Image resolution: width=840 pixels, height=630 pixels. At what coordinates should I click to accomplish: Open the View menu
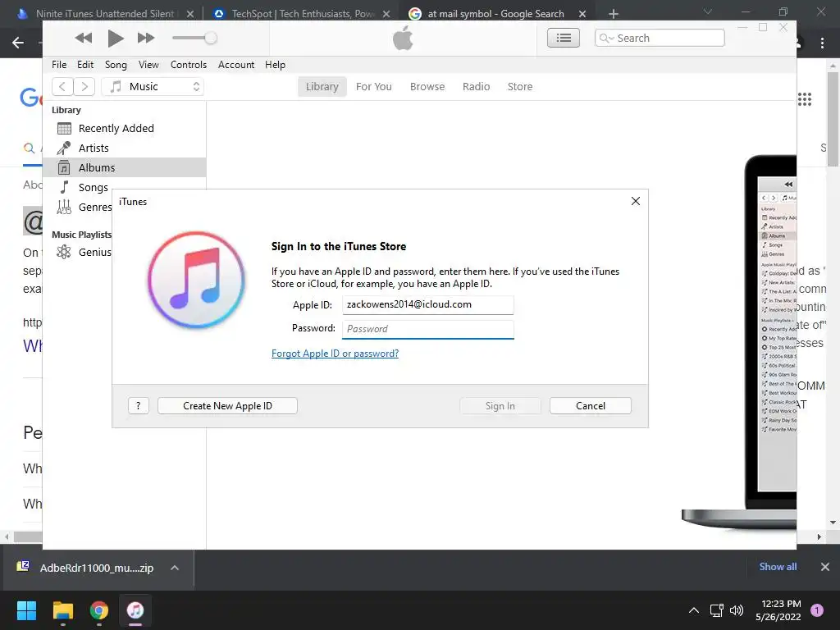[x=148, y=65]
